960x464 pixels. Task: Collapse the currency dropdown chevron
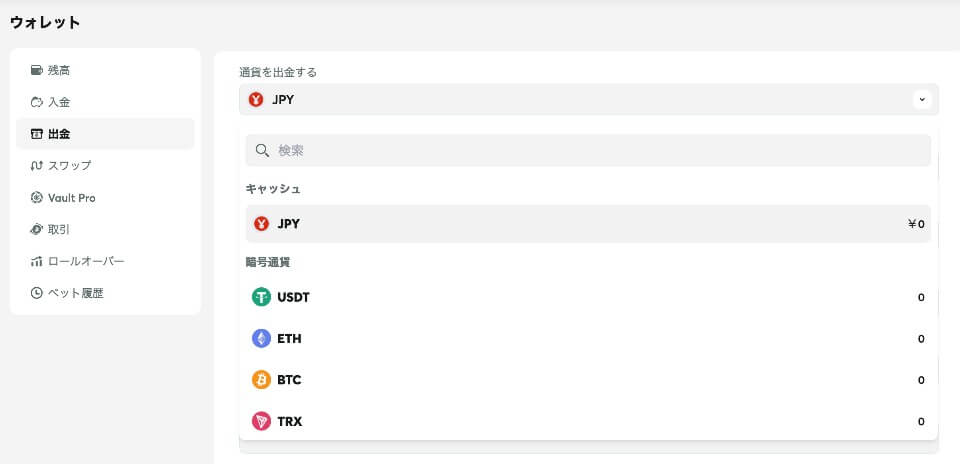tap(922, 99)
